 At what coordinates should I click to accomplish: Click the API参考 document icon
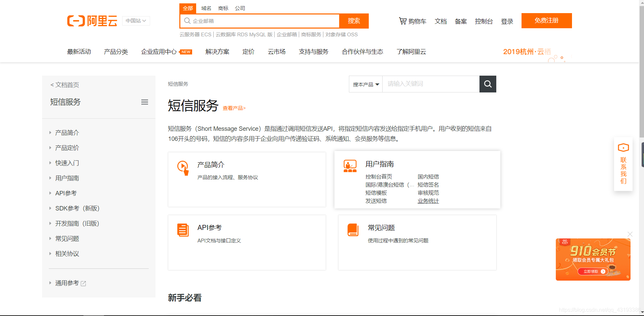coord(183,230)
